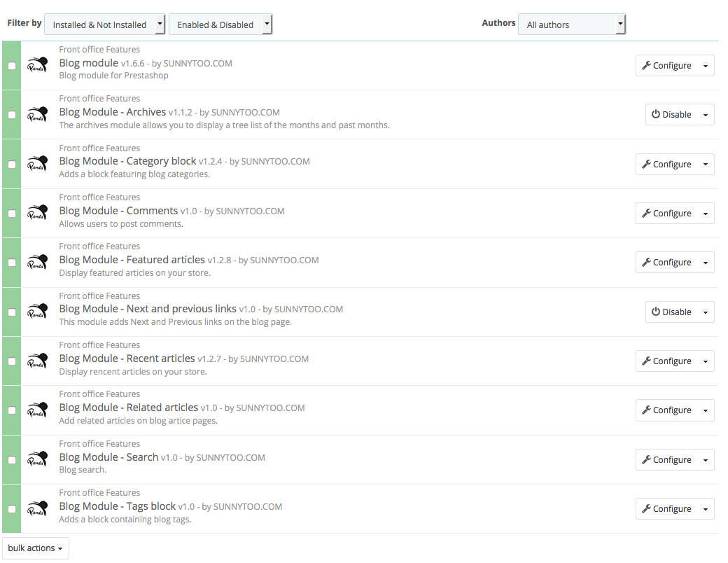Viewport: 728px width, 563px height.
Task: Click 'Blog Module - Featured articles' title
Action: click(x=132, y=260)
